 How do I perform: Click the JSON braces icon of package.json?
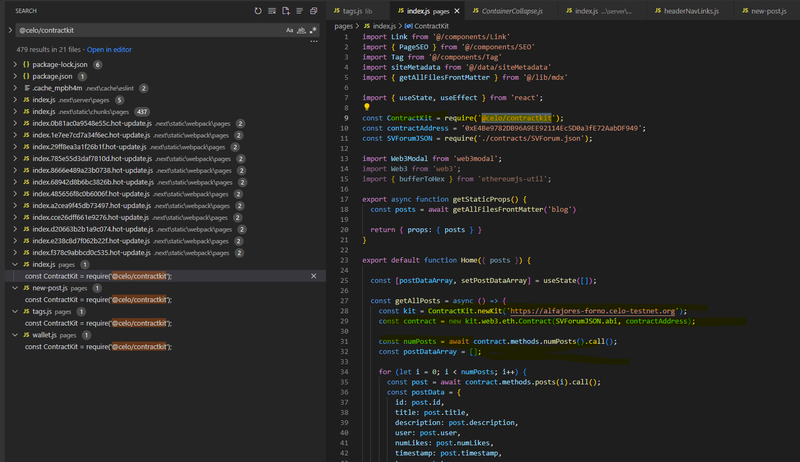point(26,76)
